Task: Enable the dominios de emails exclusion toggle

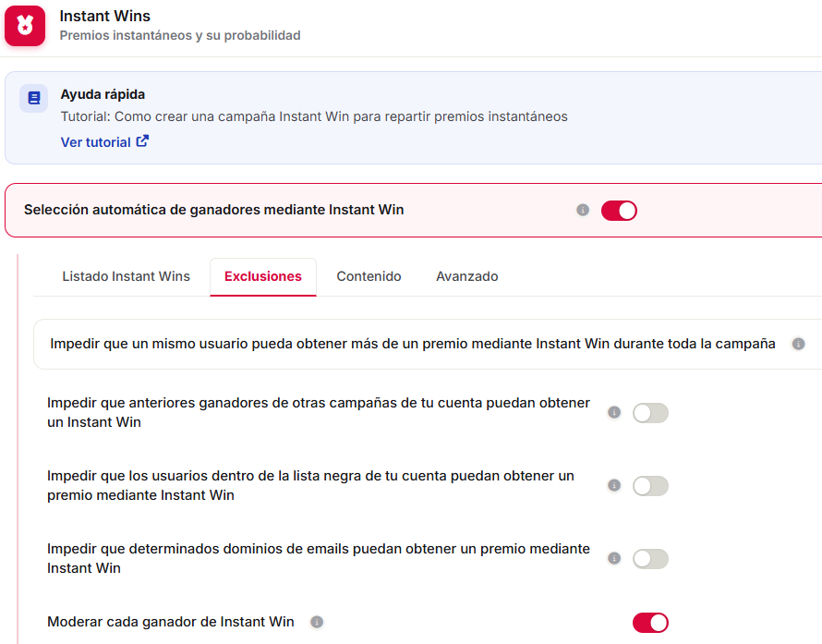Action: tap(650, 559)
